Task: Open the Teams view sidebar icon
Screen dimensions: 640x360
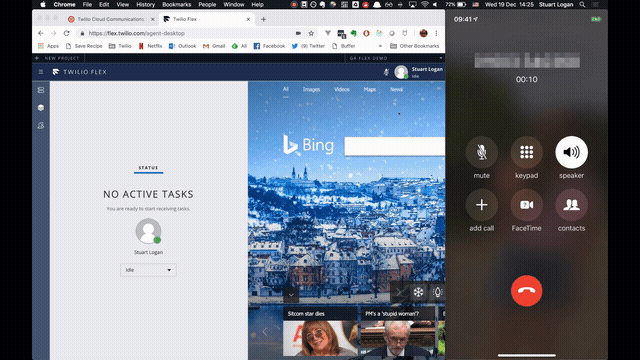Action: coord(41,126)
